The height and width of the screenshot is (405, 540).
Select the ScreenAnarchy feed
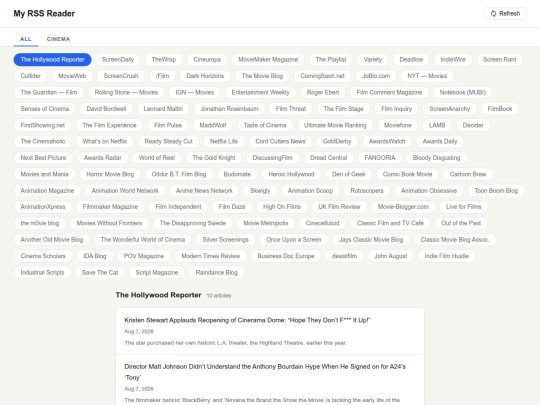(449, 109)
